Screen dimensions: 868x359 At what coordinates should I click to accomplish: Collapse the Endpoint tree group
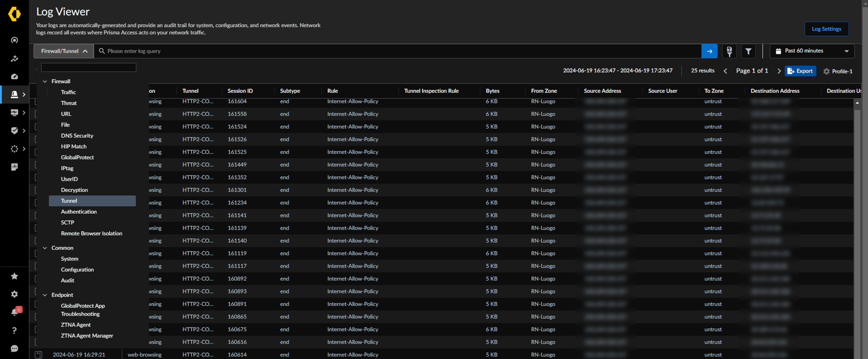click(x=45, y=295)
